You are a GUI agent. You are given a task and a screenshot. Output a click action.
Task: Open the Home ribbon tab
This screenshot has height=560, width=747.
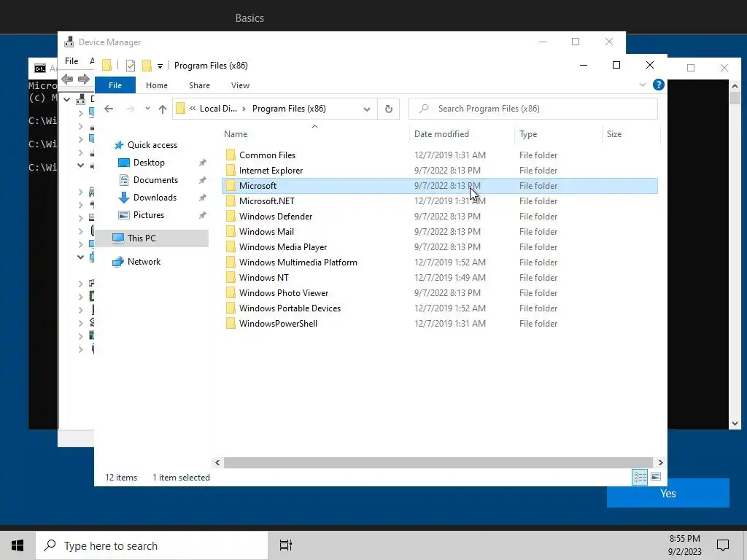(x=157, y=85)
